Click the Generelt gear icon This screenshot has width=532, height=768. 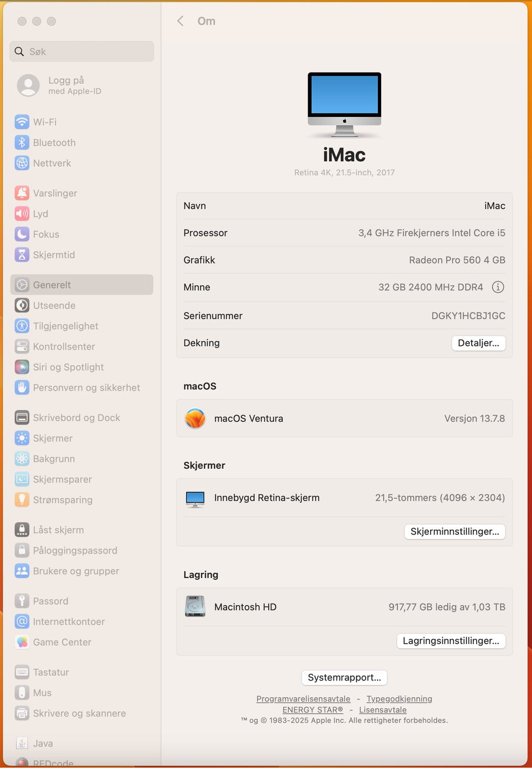tap(22, 285)
